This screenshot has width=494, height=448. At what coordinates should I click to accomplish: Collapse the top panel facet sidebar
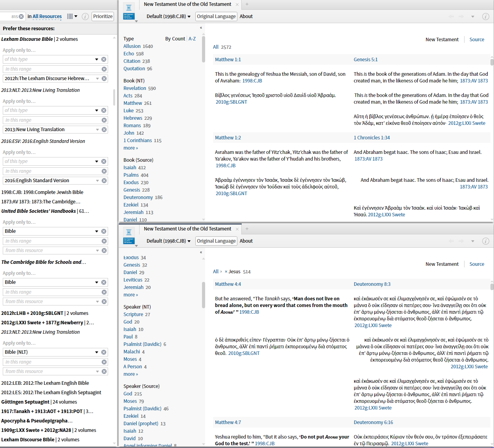(201, 28)
